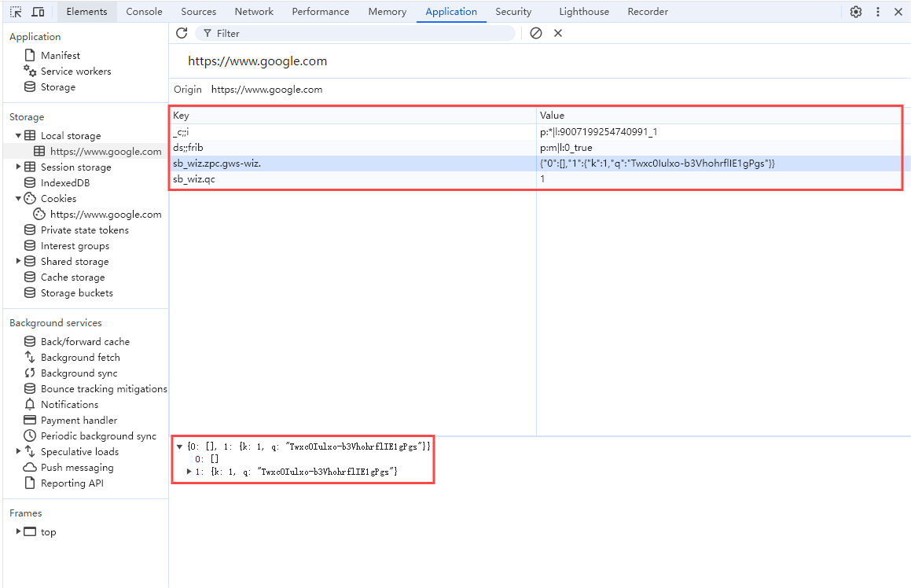
Task: Expand the top frame node
Action: tap(18, 531)
